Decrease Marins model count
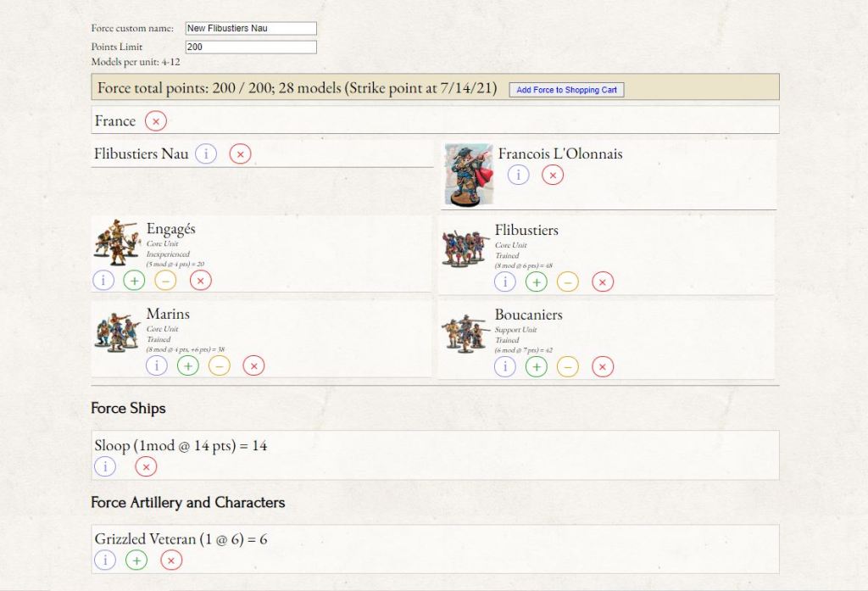 coord(219,365)
